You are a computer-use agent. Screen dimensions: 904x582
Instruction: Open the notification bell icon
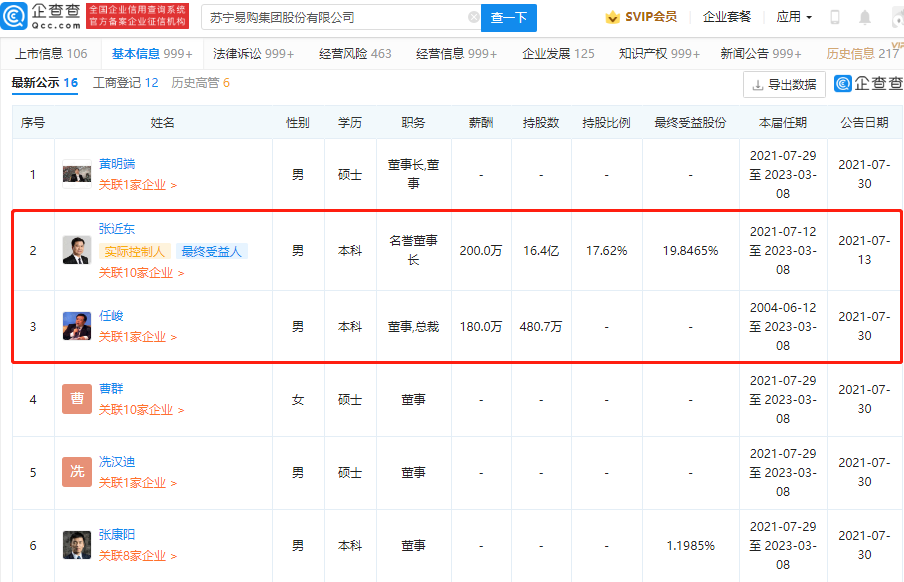(864, 17)
